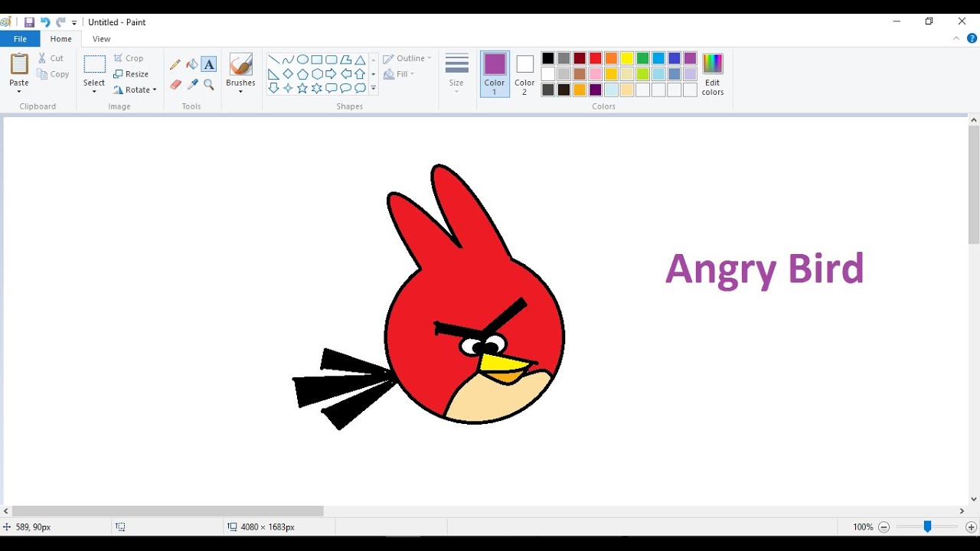Click the Cut button
The width and height of the screenshot is (980, 551).
click(x=51, y=58)
